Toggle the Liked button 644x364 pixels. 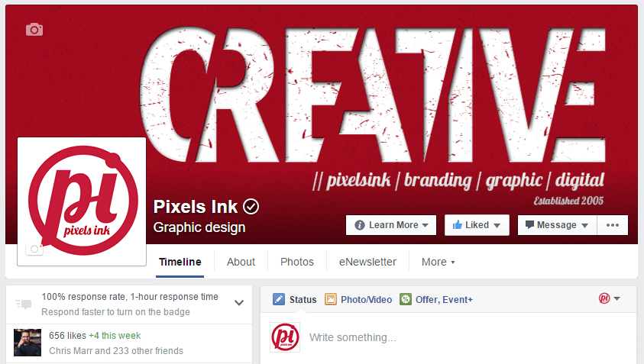point(477,225)
